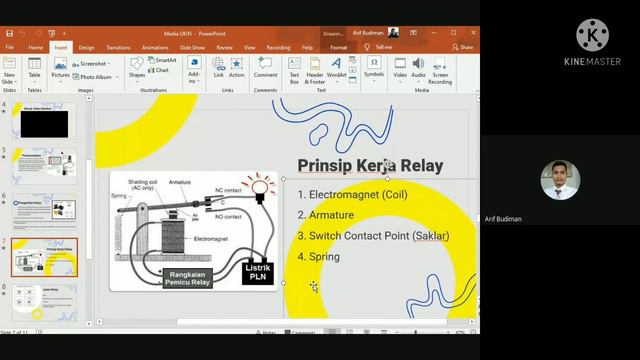The image size is (640, 360).
Task: Click the Save icon in quick access toolbar
Action: click(9, 33)
